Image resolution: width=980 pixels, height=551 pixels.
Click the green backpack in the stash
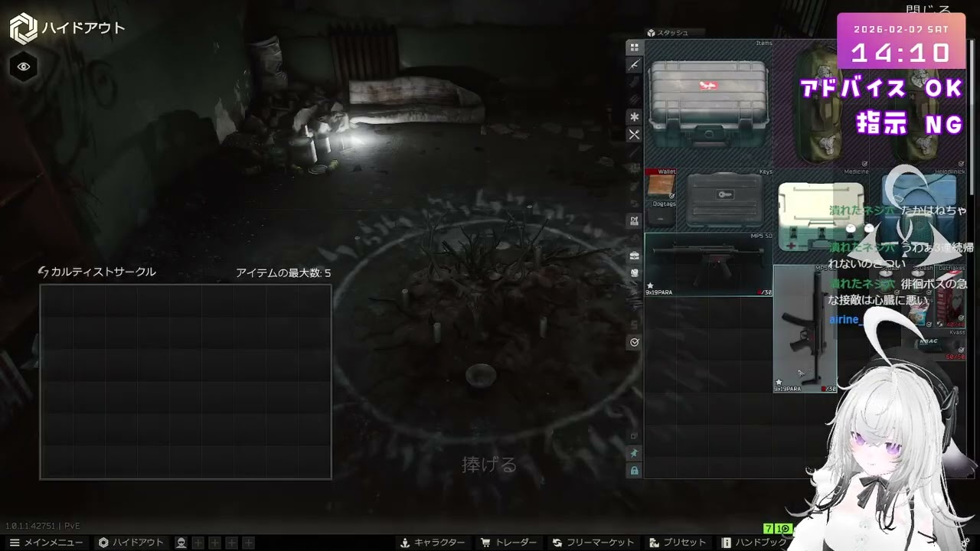pos(819,103)
